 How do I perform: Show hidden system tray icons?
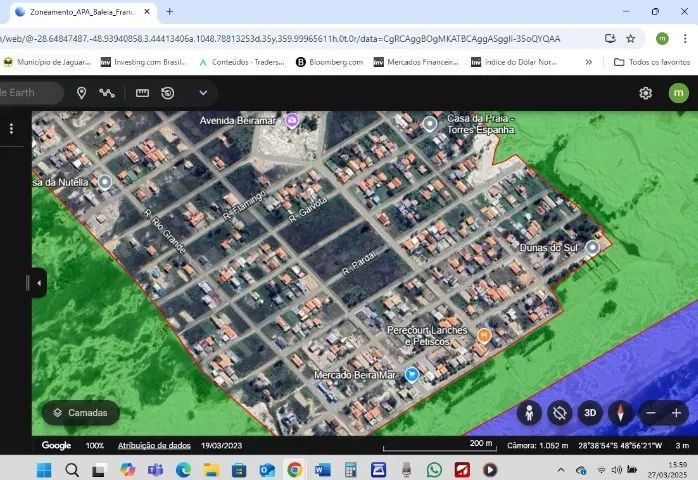point(561,470)
